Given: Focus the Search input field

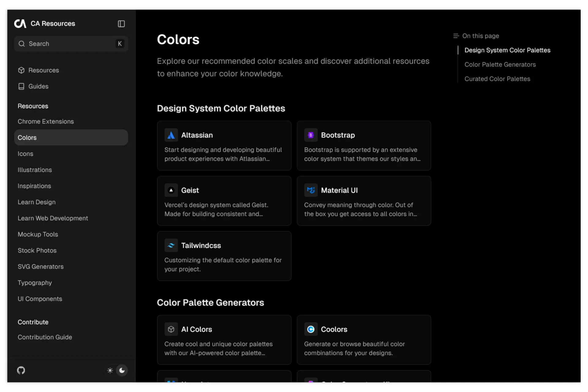Looking at the screenshot, I should point(70,44).
